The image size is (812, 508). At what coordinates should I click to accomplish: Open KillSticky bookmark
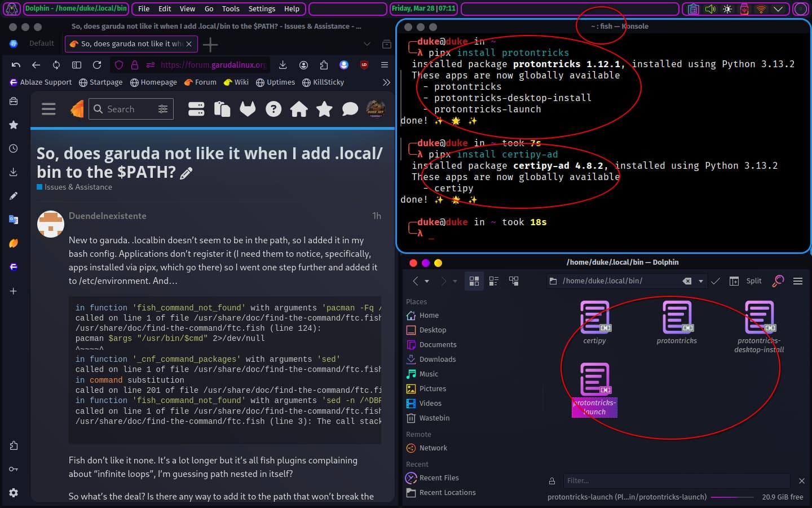(323, 82)
